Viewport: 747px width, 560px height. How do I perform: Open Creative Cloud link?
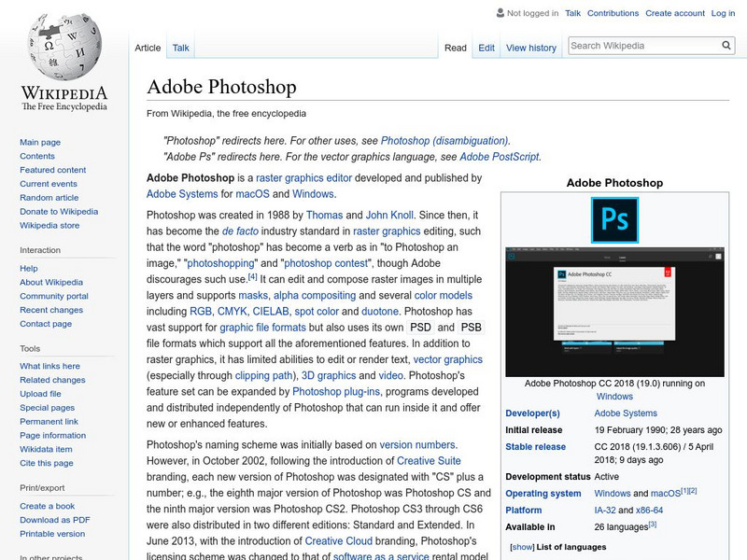338,541
